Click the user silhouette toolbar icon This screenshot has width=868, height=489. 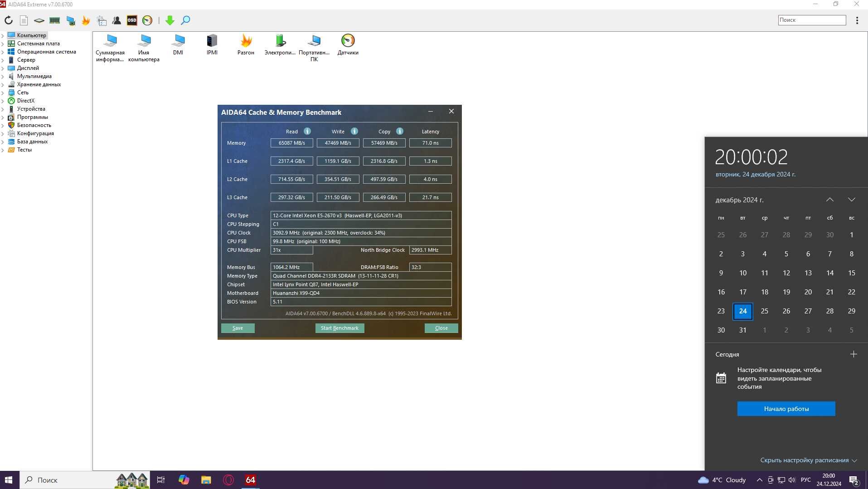116,20
